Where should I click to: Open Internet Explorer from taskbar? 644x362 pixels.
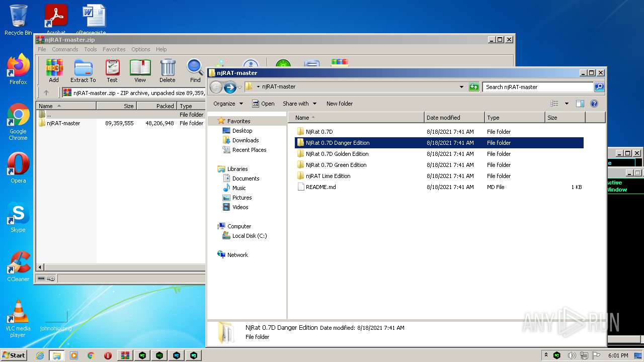(x=40, y=355)
